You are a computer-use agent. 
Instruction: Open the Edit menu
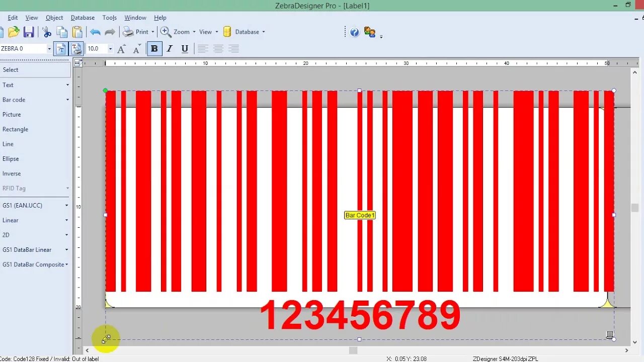click(13, 18)
